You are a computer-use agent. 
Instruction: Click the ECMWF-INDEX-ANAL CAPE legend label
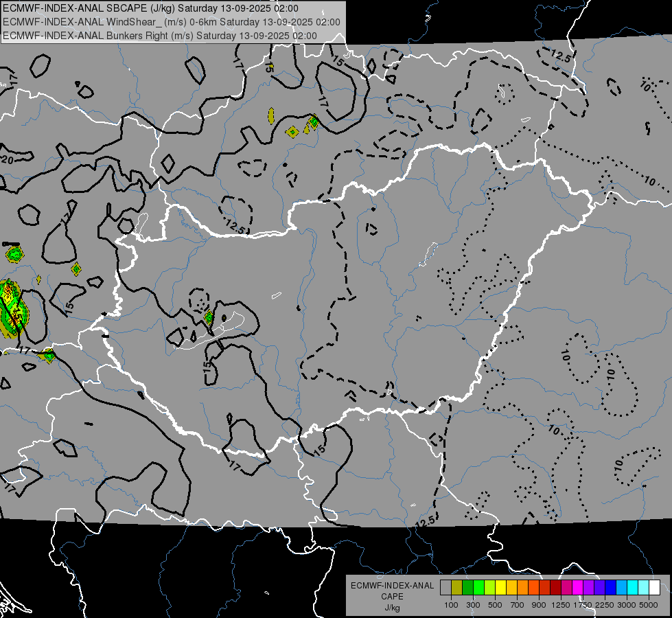[392, 591]
